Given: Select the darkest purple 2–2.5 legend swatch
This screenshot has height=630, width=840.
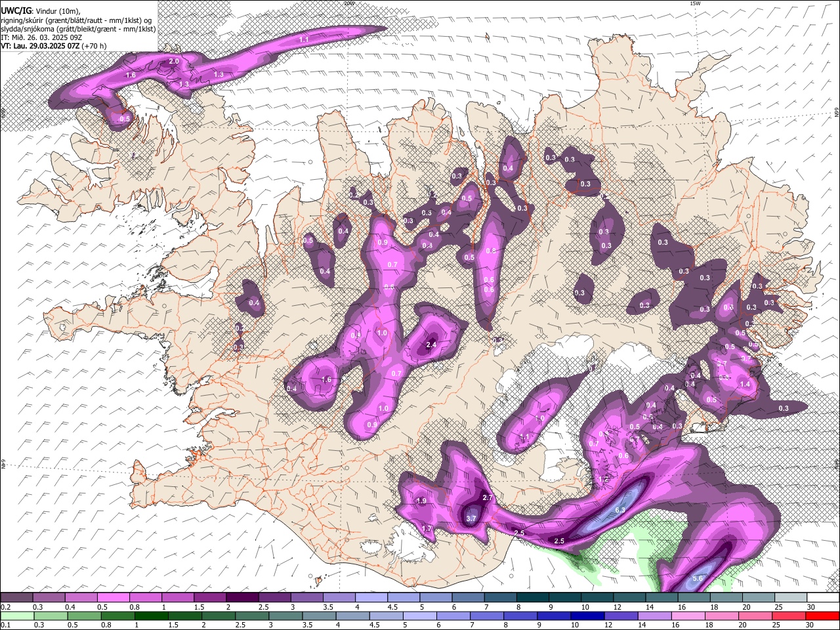Looking at the screenshot, I should point(242,598).
